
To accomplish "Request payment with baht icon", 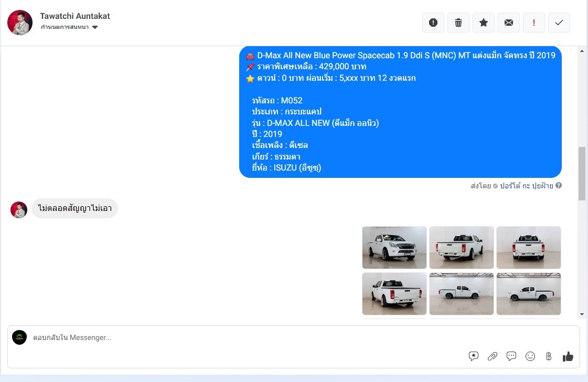I will coord(549,356).
